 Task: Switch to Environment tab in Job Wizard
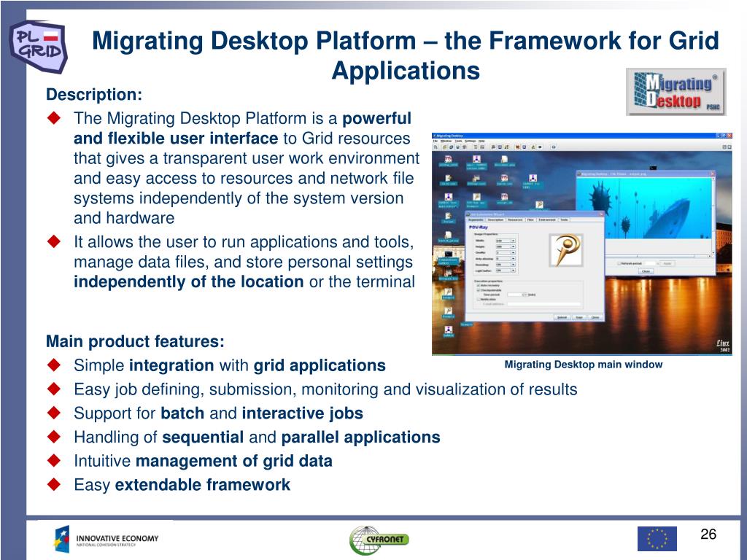[547, 219]
